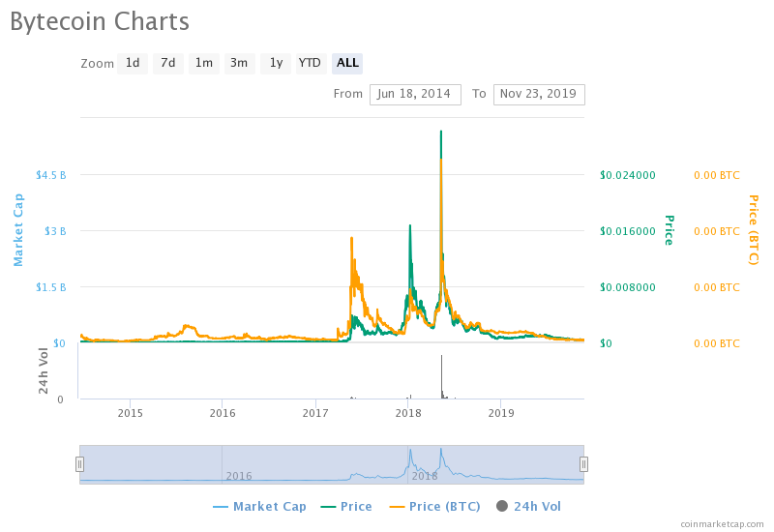The width and height of the screenshot is (774, 532).
Task: Select the 7d zoom range
Action: 167,63
